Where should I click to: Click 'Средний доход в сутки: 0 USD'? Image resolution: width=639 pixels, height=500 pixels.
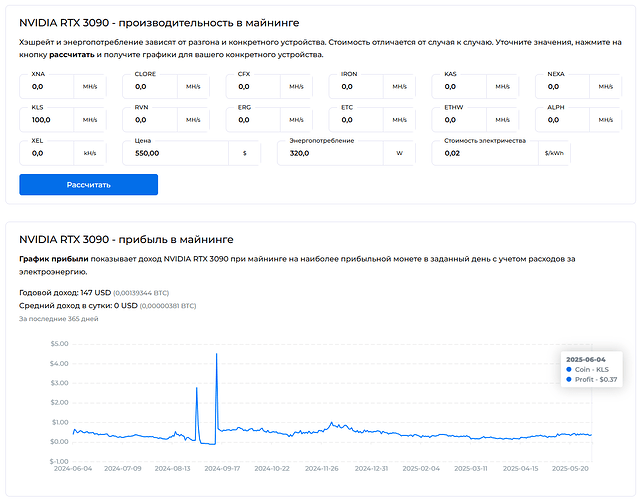tap(78, 306)
